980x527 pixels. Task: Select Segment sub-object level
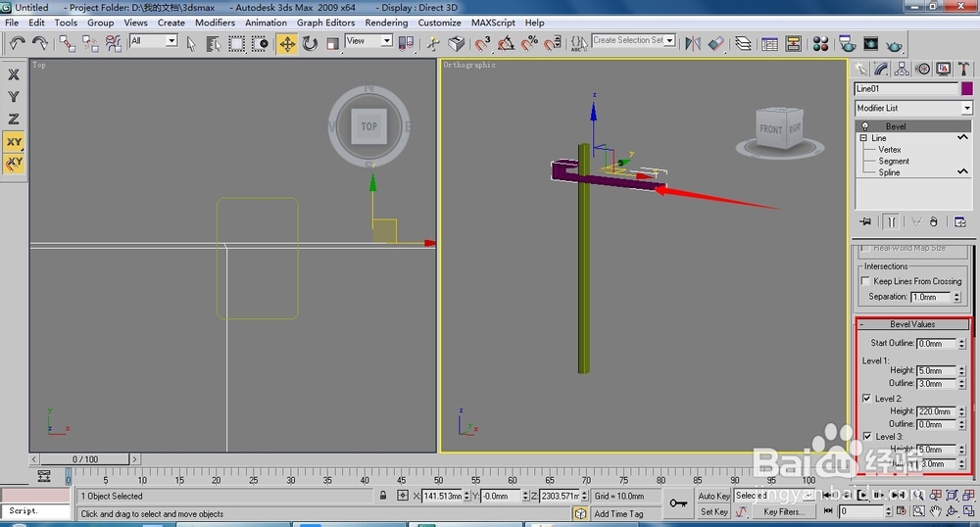(x=894, y=161)
